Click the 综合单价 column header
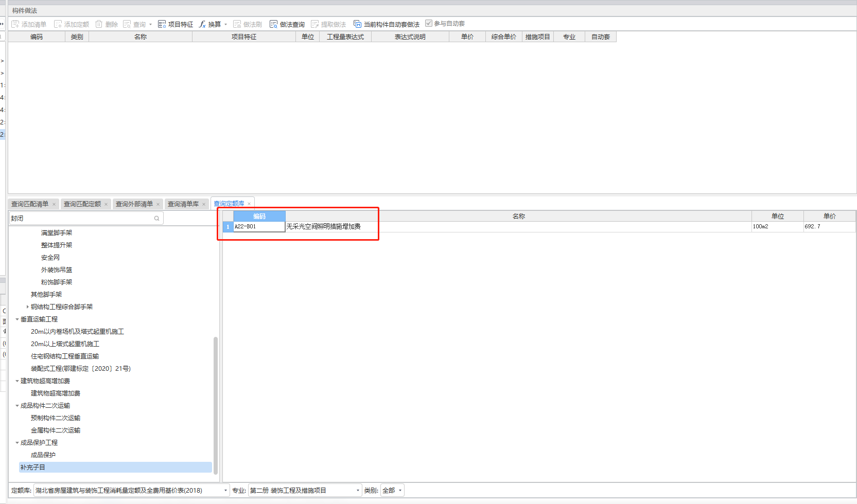Viewport: 857px width, 504px height. (504, 37)
